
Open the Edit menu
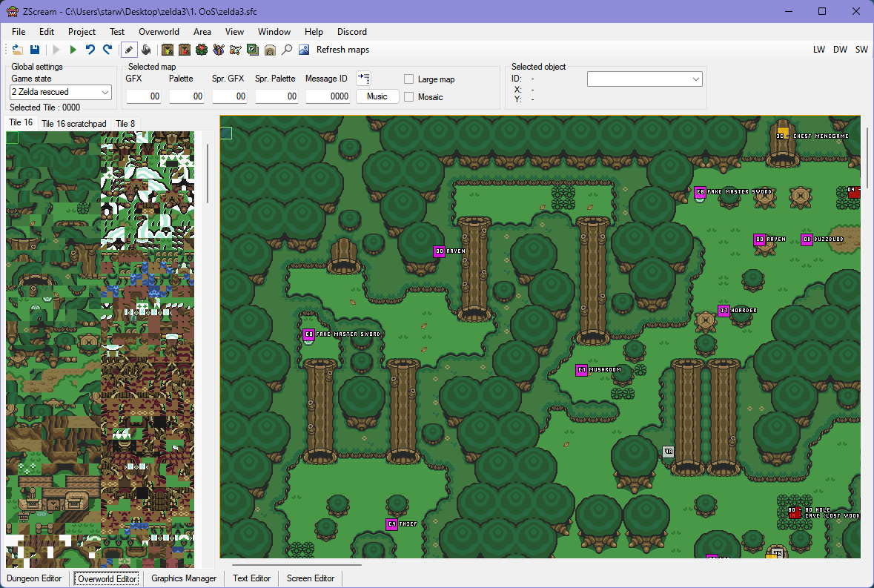tap(47, 32)
